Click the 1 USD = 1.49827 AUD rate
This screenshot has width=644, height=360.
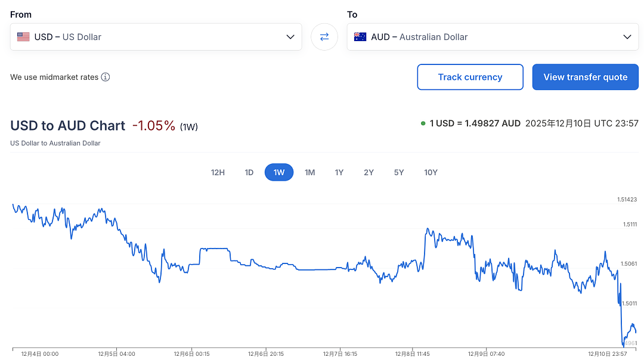[x=475, y=123]
